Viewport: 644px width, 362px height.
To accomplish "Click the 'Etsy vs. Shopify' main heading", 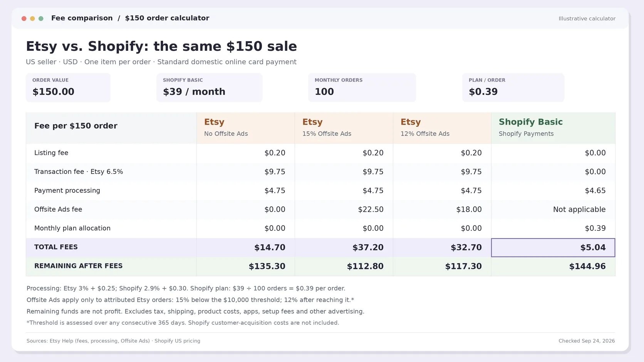I will coord(161,46).
